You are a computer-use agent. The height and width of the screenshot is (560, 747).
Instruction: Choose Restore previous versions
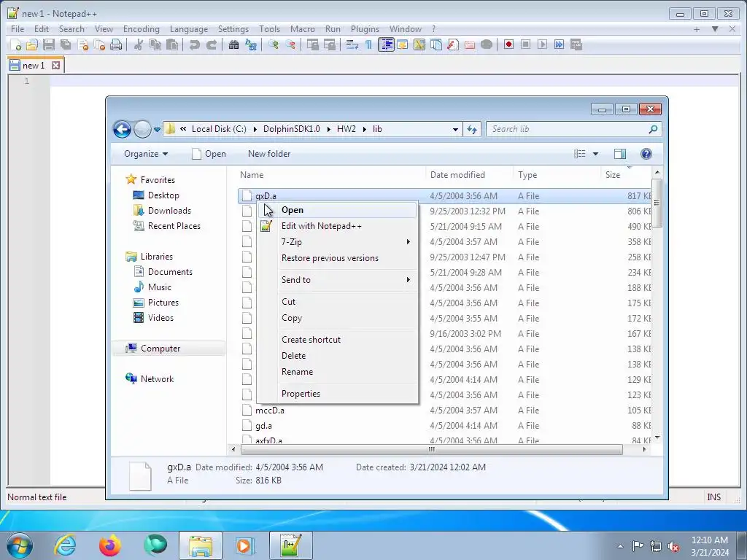[337, 258]
